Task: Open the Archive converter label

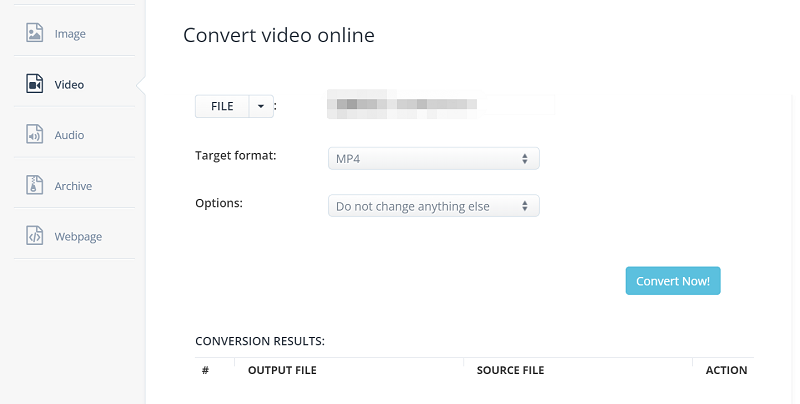Action: (73, 186)
